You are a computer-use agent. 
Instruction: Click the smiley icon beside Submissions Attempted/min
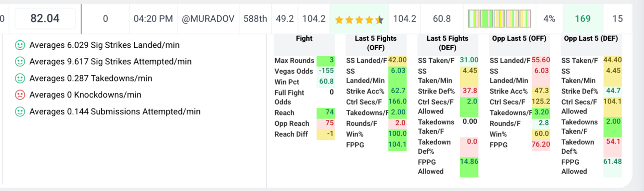20,112
